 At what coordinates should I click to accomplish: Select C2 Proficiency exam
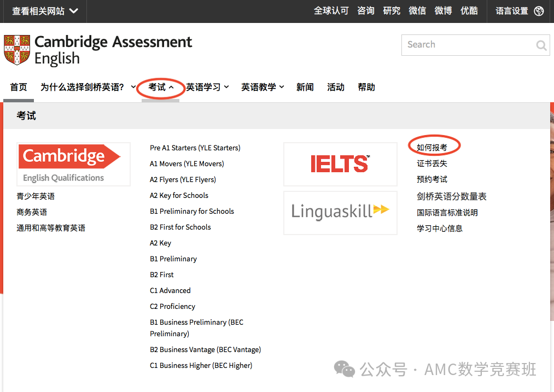point(172,307)
